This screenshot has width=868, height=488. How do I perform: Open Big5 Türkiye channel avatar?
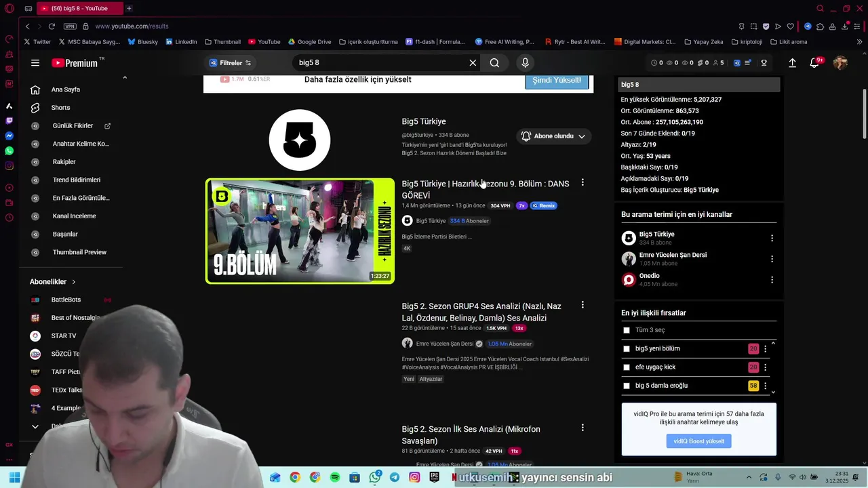pos(299,140)
